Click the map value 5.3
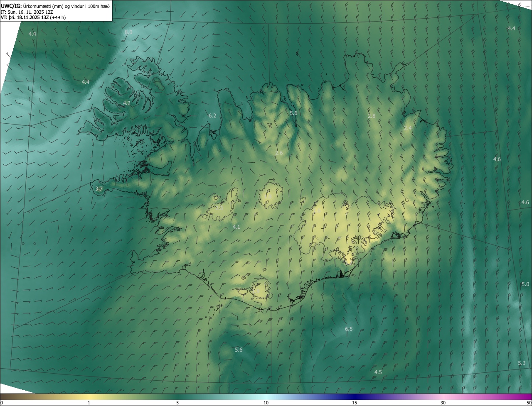This screenshot has height=406, width=532. click(522, 363)
